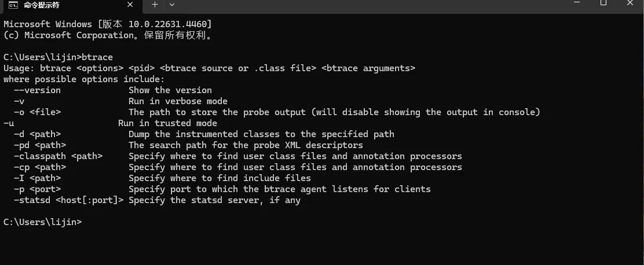Click the Microsoft Windows version line
Screen dimensions: 644x265
108,24
